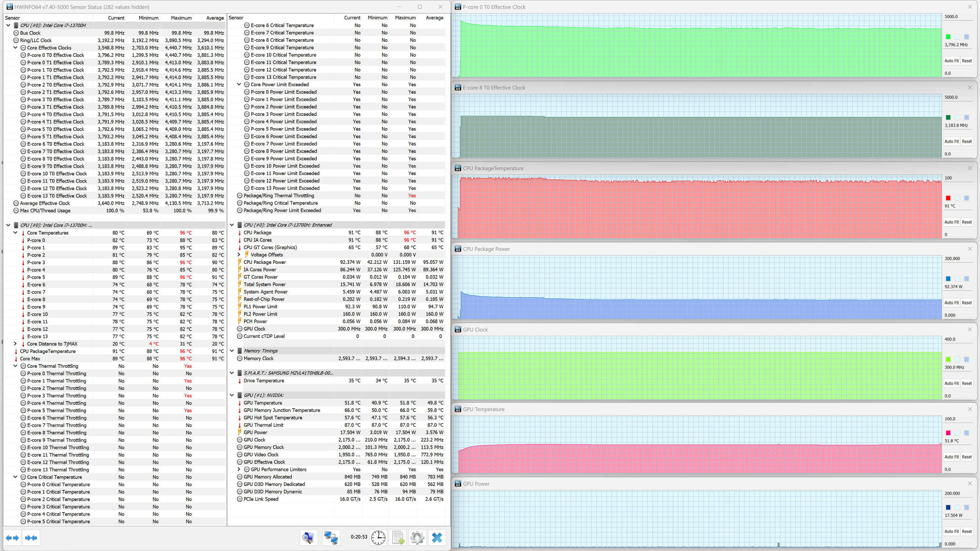Screen dimensions: 980x551
Task: Collapse the Core Effective Clocks tree
Action: [15, 48]
